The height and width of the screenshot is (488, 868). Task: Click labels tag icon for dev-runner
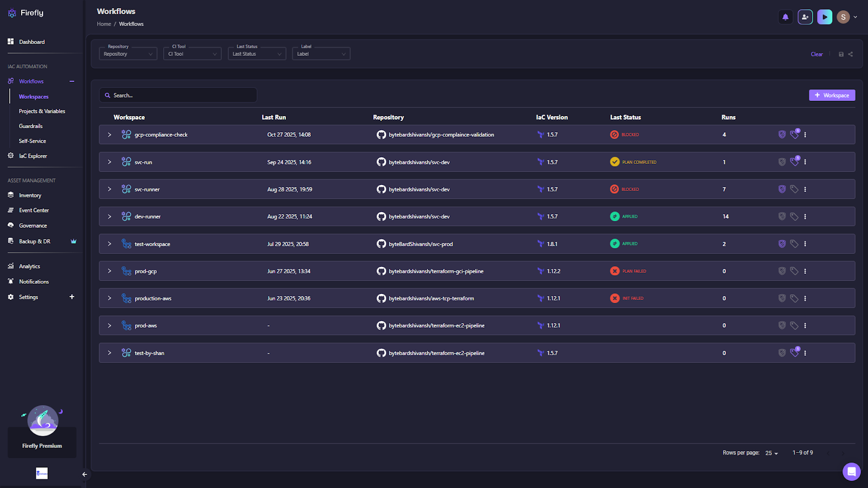tap(794, 216)
